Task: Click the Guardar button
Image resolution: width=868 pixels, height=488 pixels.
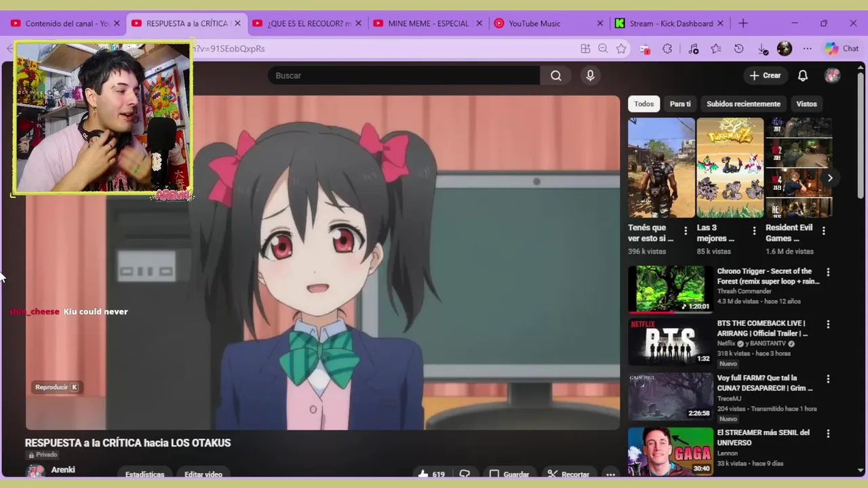Action: pyautogui.click(x=509, y=474)
